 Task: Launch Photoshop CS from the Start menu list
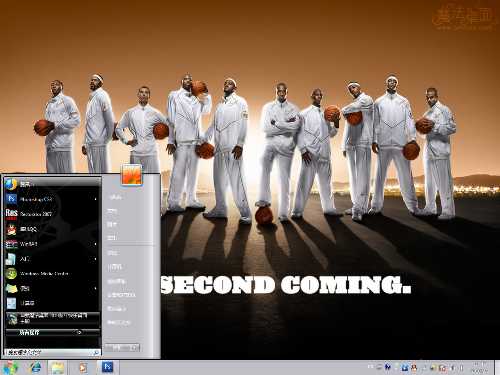pyautogui.click(x=52, y=199)
